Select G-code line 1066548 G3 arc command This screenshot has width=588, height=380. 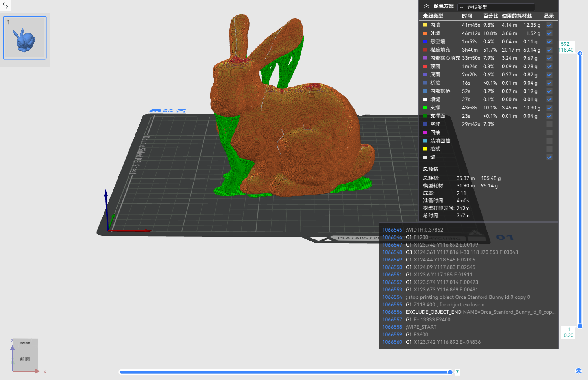coord(469,252)
